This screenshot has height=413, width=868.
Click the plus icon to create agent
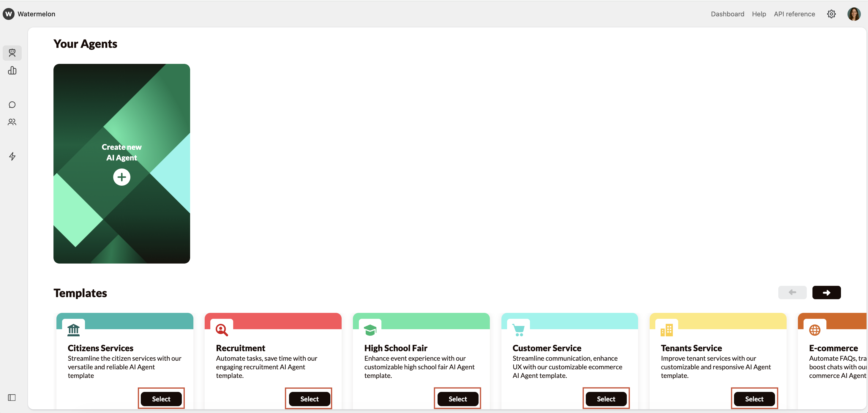point(121,177)
